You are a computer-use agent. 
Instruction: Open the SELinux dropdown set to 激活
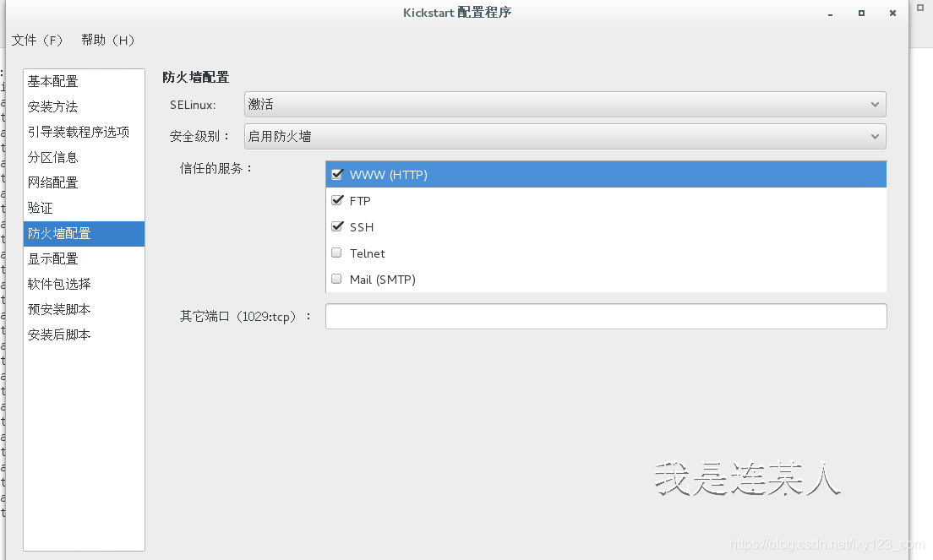click(565, 105)
